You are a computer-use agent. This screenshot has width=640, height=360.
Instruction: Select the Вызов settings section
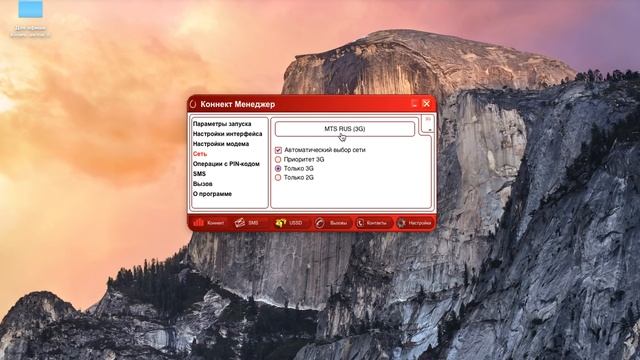[202, 184]
